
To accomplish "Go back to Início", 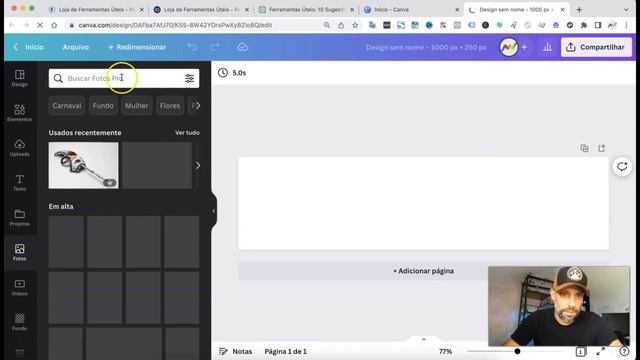I will [29, 47].
